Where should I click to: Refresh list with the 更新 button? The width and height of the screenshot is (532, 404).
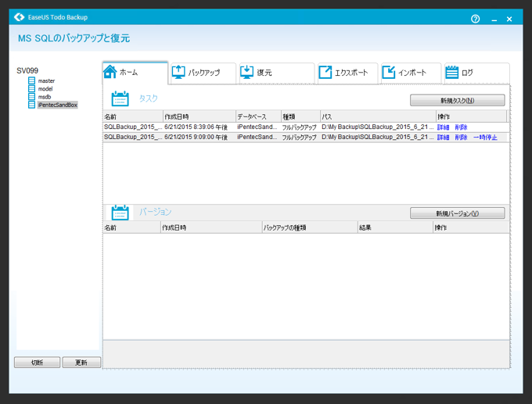pyautogui.click(x=81, y=363)
